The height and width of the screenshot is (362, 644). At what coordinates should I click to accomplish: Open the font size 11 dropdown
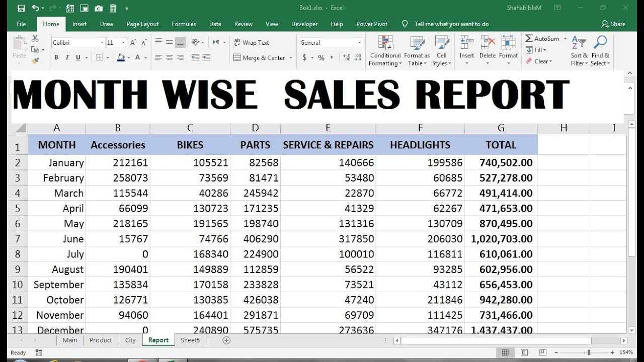123,43
